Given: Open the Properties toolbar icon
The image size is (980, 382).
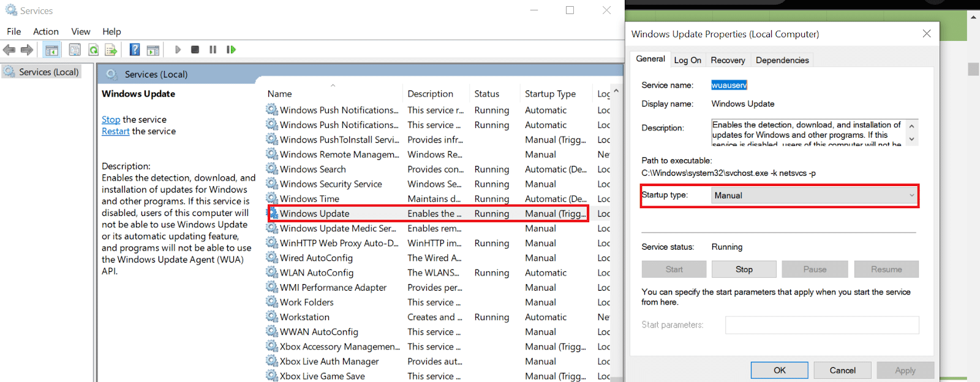Looking at the screenshot, I should point(75,50).
